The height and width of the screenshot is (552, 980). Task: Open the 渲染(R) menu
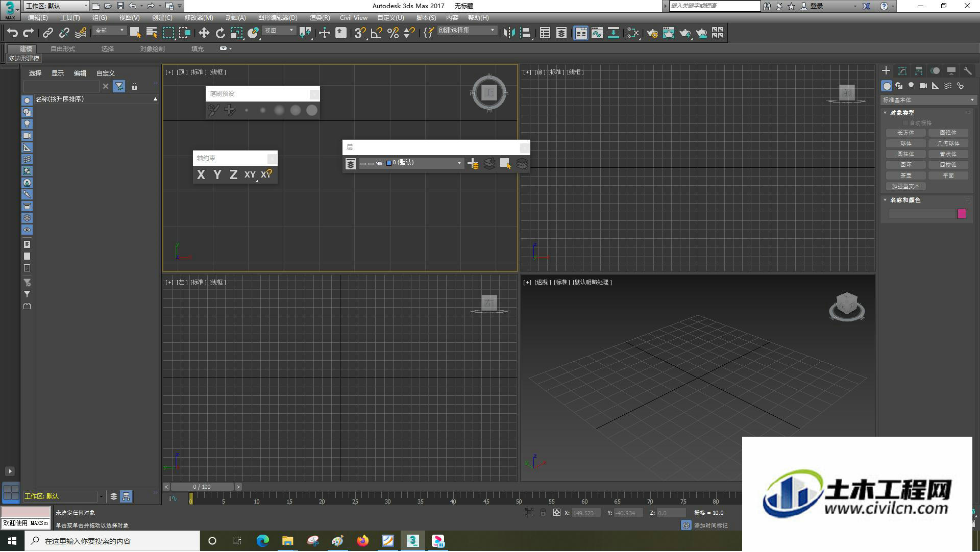pos(320,18)
